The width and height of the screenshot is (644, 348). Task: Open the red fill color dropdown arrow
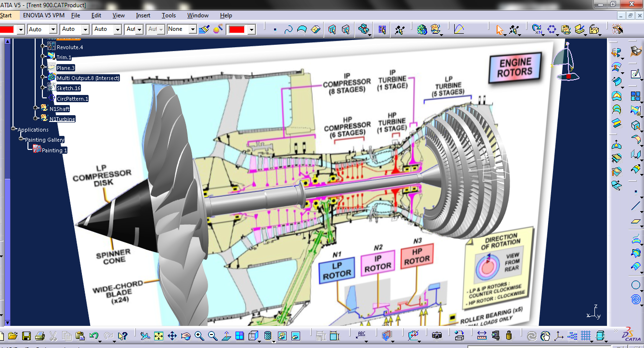[x=251, y=30]
